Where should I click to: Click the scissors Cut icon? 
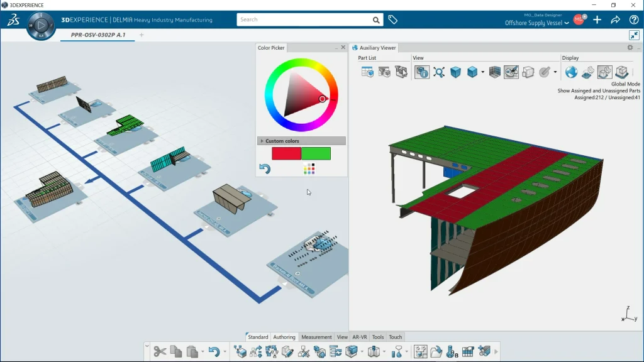point(160,351)
